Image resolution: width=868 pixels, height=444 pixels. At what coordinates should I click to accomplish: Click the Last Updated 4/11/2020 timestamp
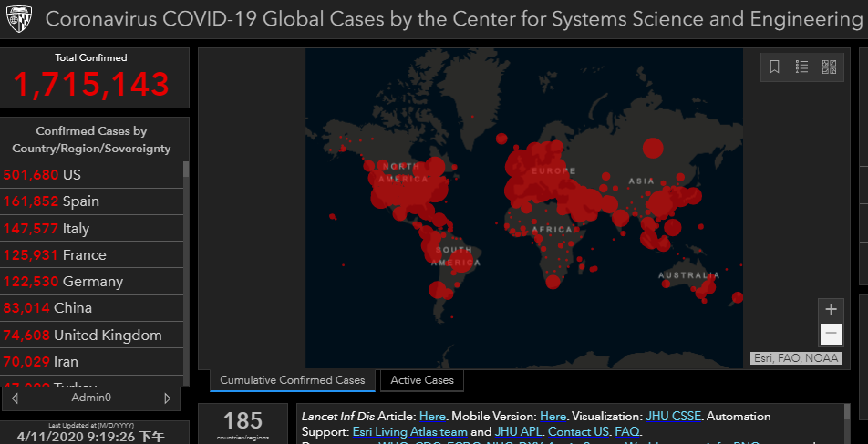point(91,435)
